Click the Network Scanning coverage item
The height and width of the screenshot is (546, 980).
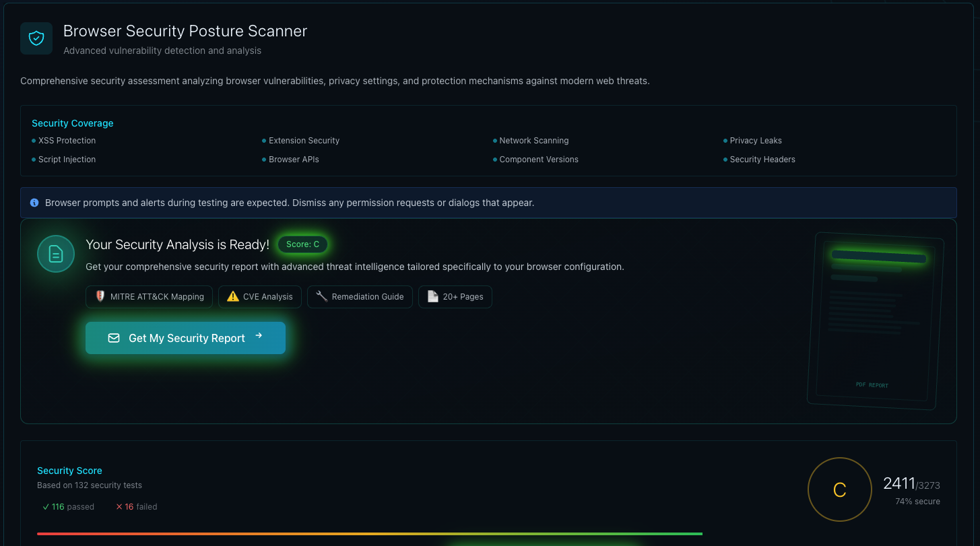[531, 141]
